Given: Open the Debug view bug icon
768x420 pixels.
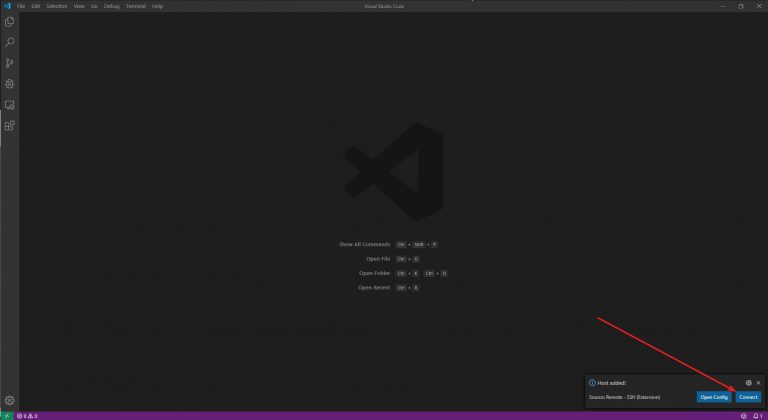Looking at the screenshot, I should [9, 84].
